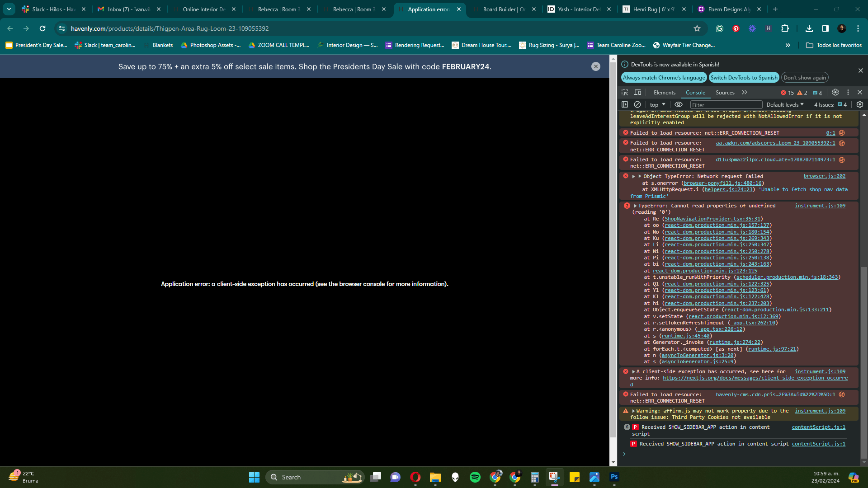The height and width of the screenshot is (488, 868).
Task: Expand more DevTools tabs chevron
Action: coord(745,92)
